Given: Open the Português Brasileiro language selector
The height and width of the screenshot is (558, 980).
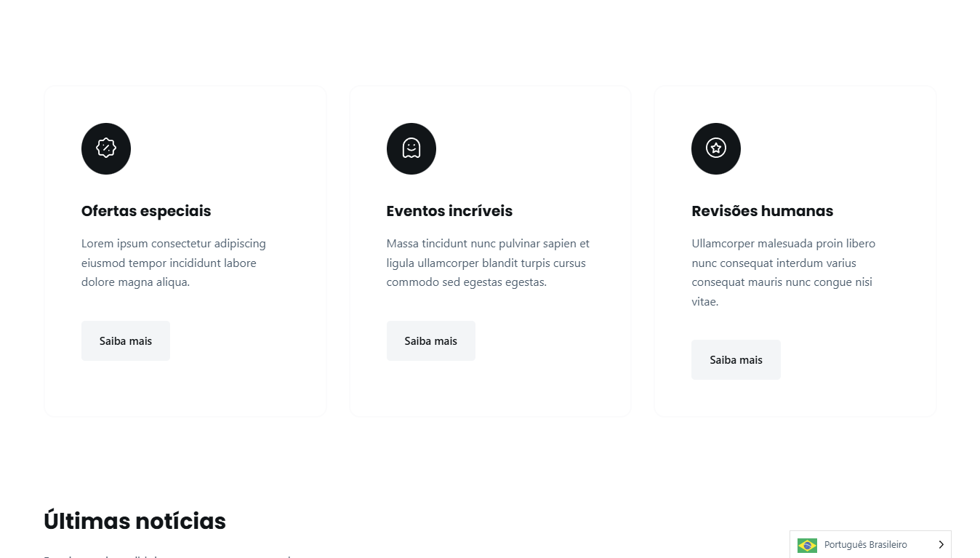Looking at the screenshot, I should pyautogui.click(x=865, y=545).
